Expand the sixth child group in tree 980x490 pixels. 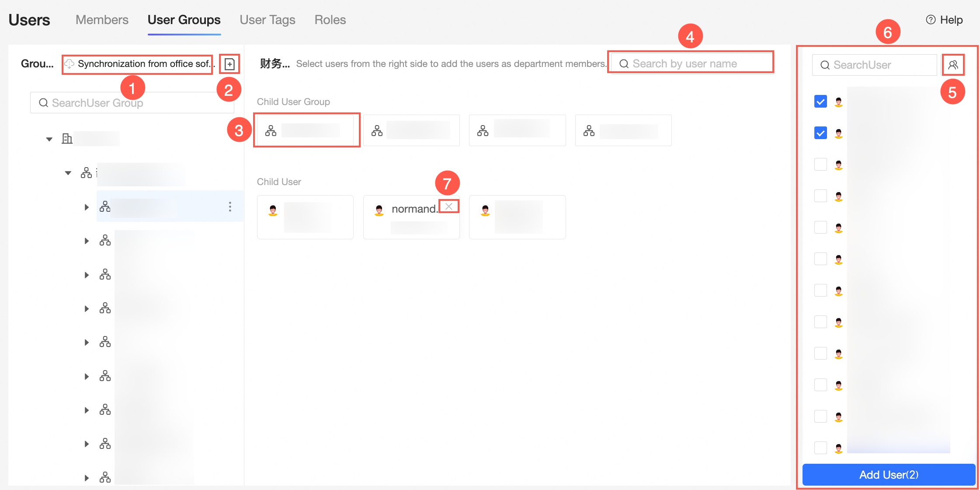pyautogui.click(x=87, y=376)
